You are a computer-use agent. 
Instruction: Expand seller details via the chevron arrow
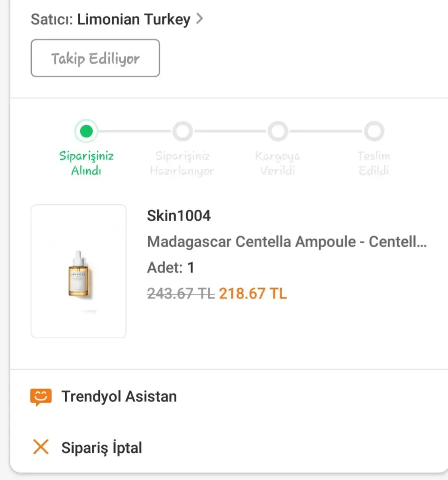(199, 19)
